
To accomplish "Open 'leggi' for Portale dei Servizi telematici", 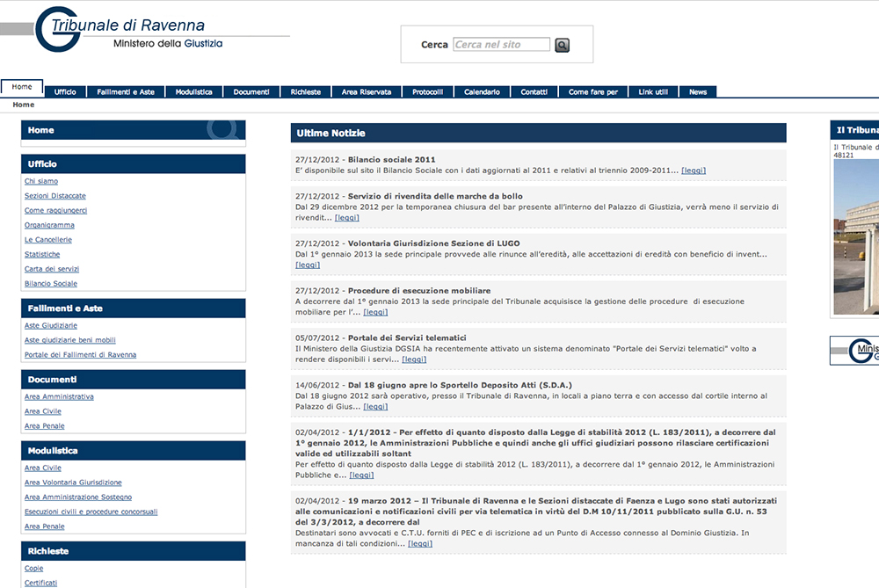I will [x=414, y=359].
